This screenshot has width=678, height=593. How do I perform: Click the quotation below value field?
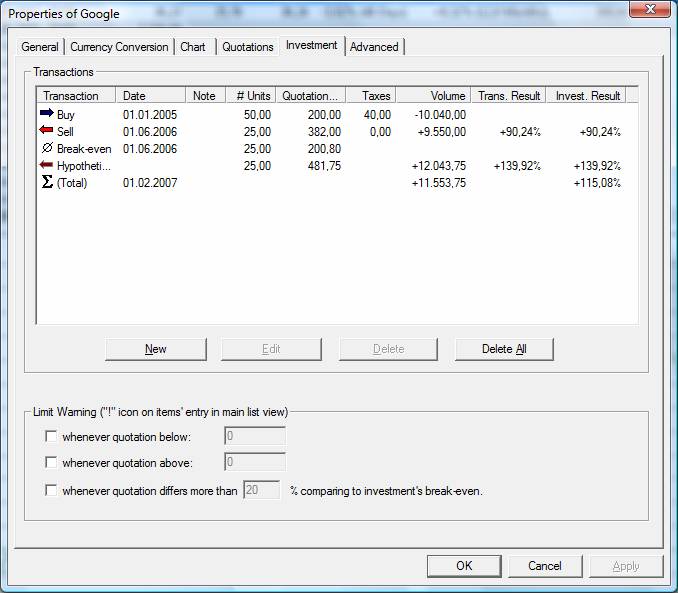pos(255,436)
